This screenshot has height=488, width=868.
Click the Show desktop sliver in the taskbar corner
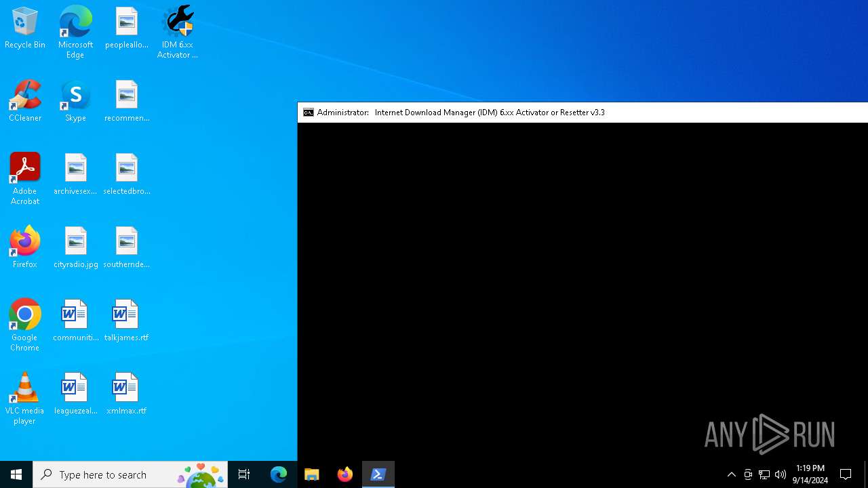tap(866, 474)
